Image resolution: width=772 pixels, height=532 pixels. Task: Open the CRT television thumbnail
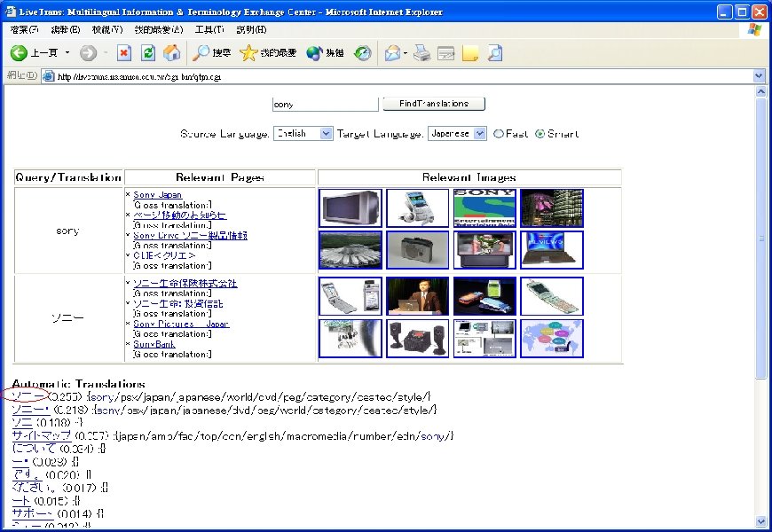click(350, 208)
